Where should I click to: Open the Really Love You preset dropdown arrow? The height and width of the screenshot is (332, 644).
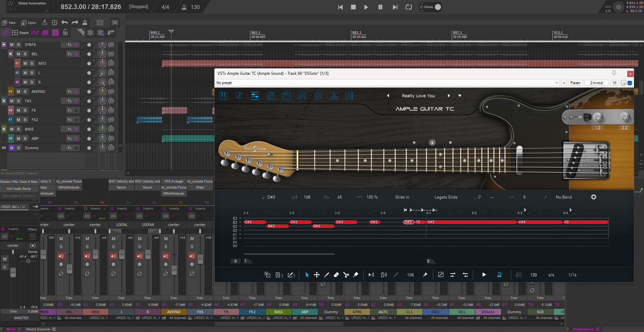(460, 96)
